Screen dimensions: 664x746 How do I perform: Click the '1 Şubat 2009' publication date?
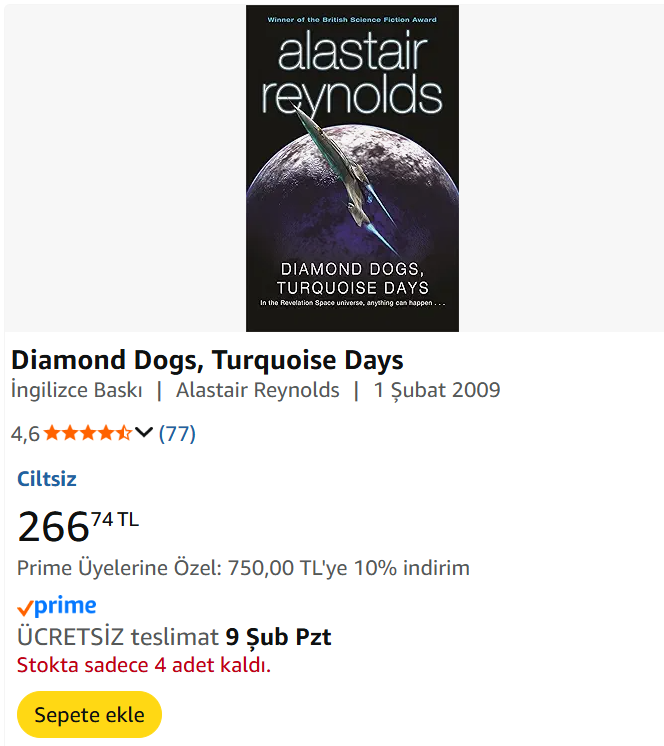[x=437, y=390]
